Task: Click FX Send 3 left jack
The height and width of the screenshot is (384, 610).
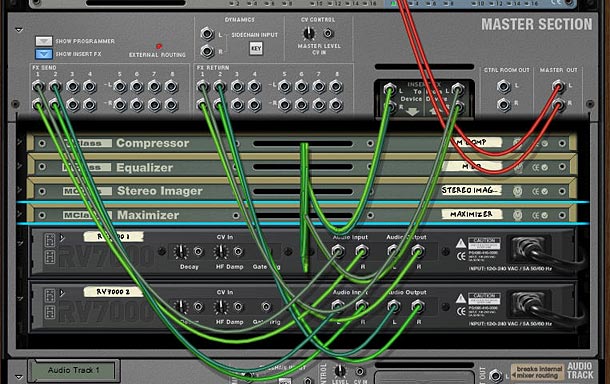Action: [x=72, y=86]
